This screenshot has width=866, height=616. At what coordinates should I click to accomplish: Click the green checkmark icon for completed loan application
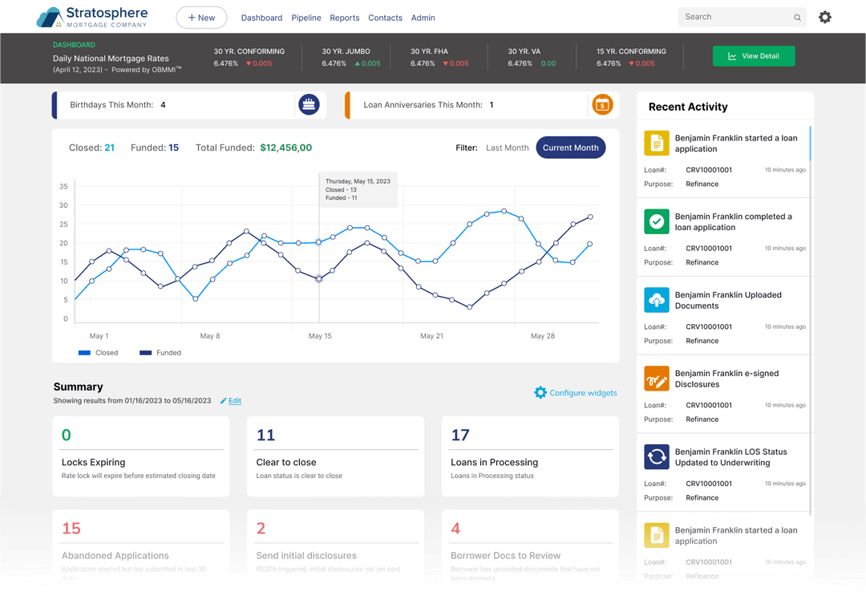[657, 221]
